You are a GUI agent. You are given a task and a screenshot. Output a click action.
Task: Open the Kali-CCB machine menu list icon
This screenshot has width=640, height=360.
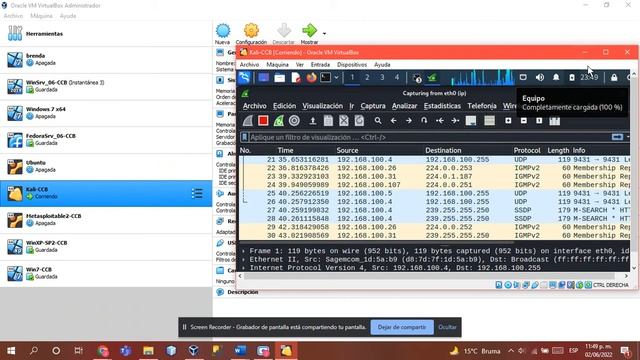coord(197,193)
